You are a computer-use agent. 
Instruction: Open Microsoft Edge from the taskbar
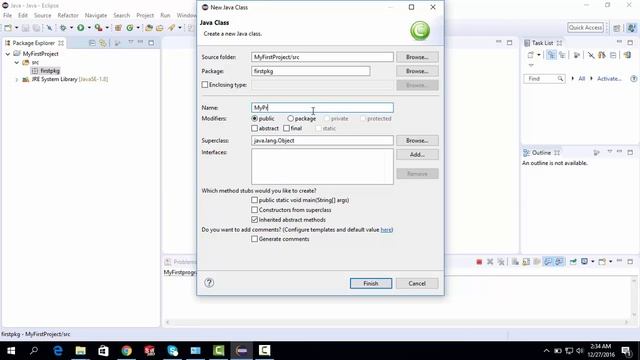coord(58,351)
